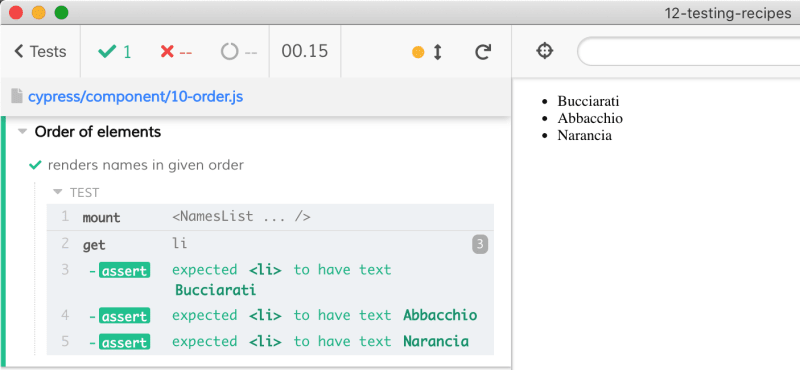Select the mount NamesList command row

(270, 217)
